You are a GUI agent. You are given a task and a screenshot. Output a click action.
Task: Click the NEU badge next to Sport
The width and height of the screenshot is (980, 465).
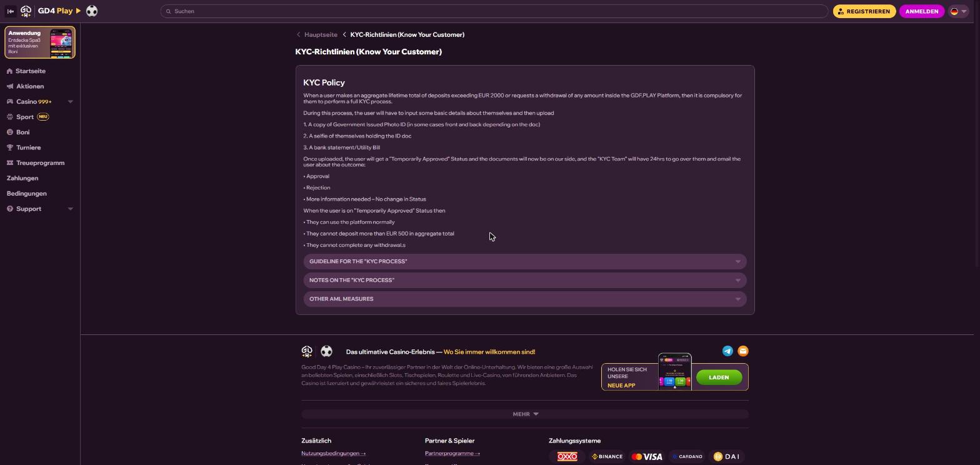coord(42,117)
